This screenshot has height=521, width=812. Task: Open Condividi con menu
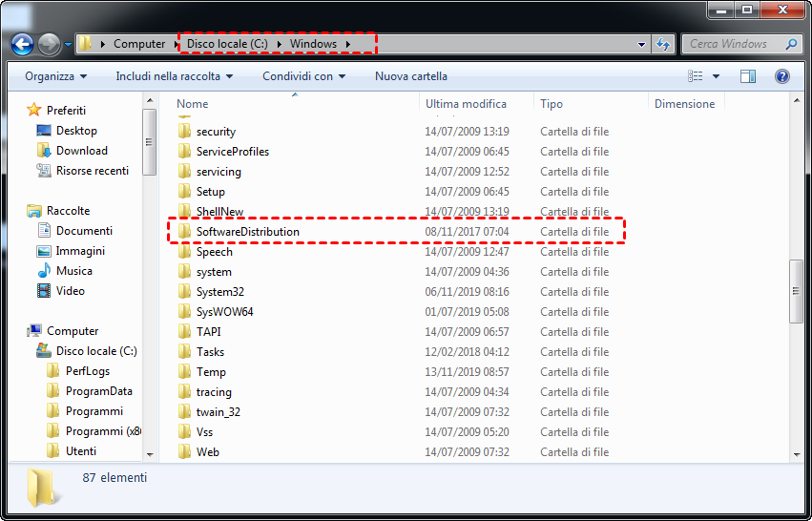click(x=303, y=76)
